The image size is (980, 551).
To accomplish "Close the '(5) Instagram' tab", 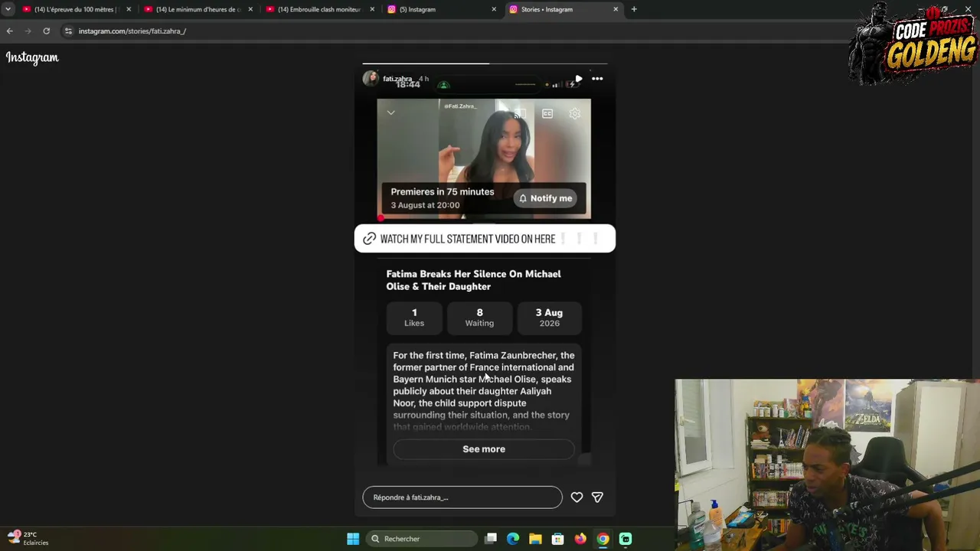I will (x=494, y=9).
